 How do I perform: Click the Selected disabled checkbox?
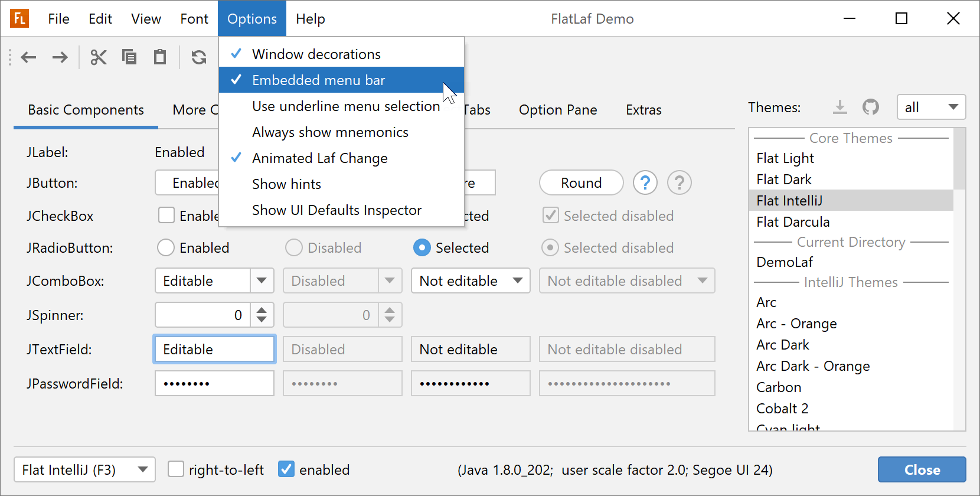(x=551, y=216)
